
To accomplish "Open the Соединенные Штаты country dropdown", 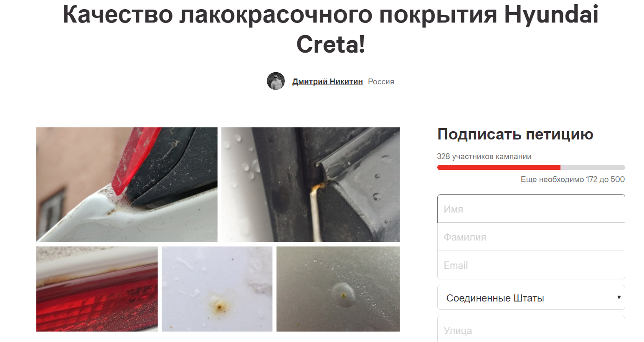I will 531,298.
